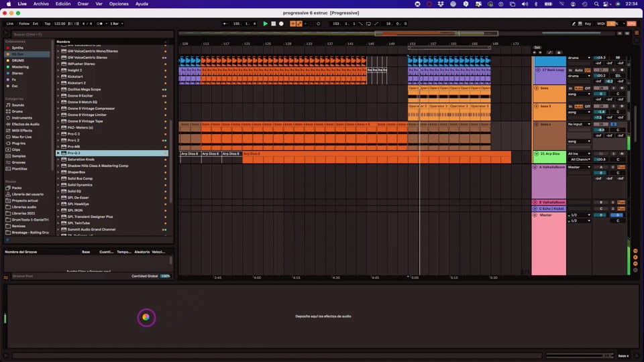Open the Packs place
This screenshot has height=362, width=644.
pos(16,188)
